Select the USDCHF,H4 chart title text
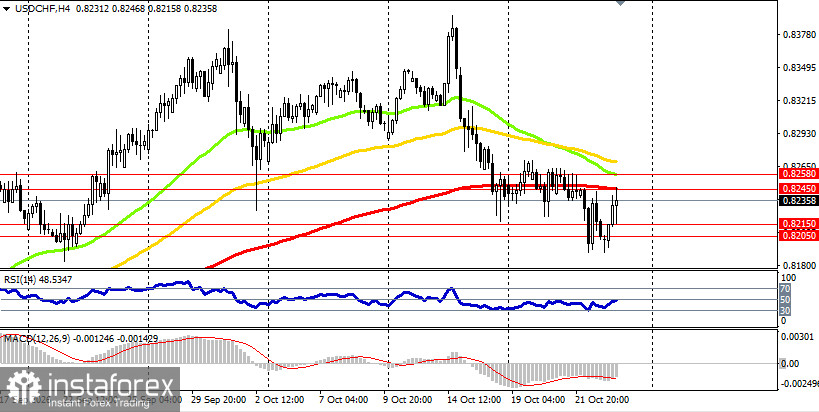This screenshot has width=819, height=412. 43,9
